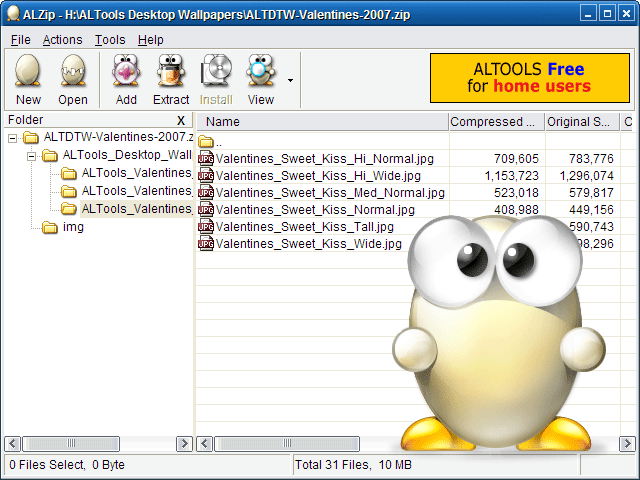Click compressed size value 1,153,723

(511, 176)
